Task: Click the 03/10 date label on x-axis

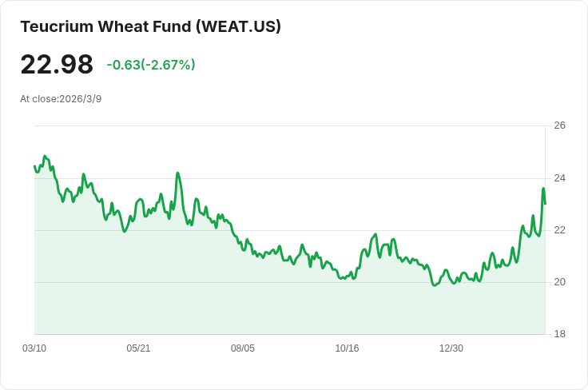Action: pos(34,348)
